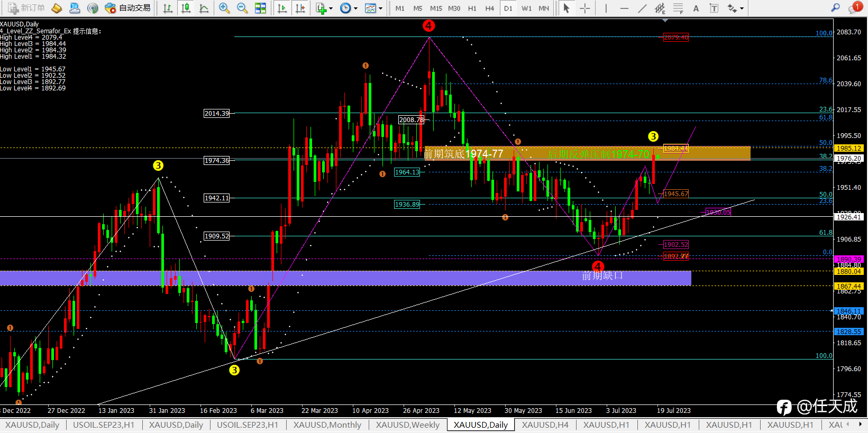The height and width of the screenshot is (433, 868).
Task: Select the text label (T) tool
Action: (x=714, y=8)
